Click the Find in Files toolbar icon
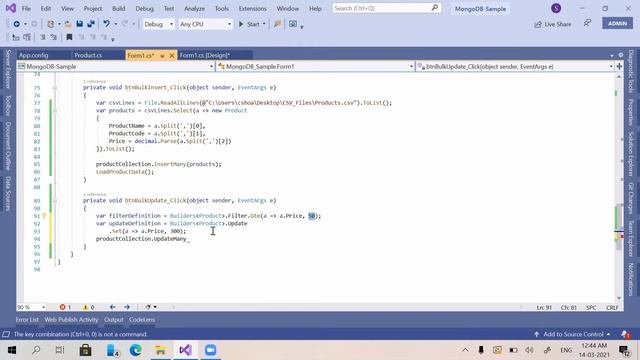 click(278, 24)
